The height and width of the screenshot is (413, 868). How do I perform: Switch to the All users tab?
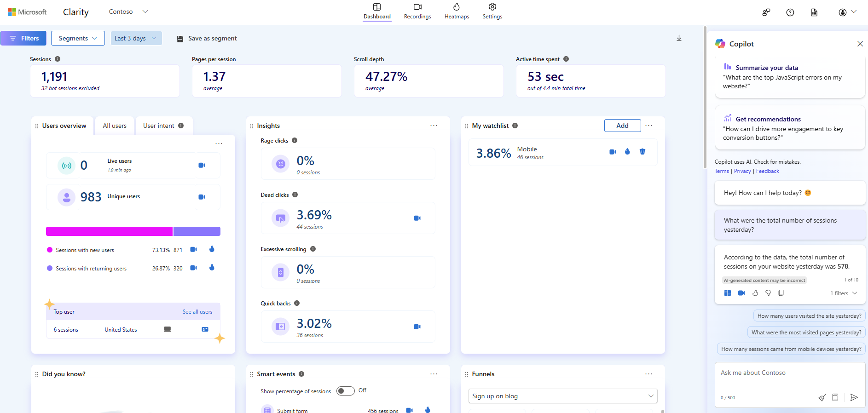[x=115, y=126]
